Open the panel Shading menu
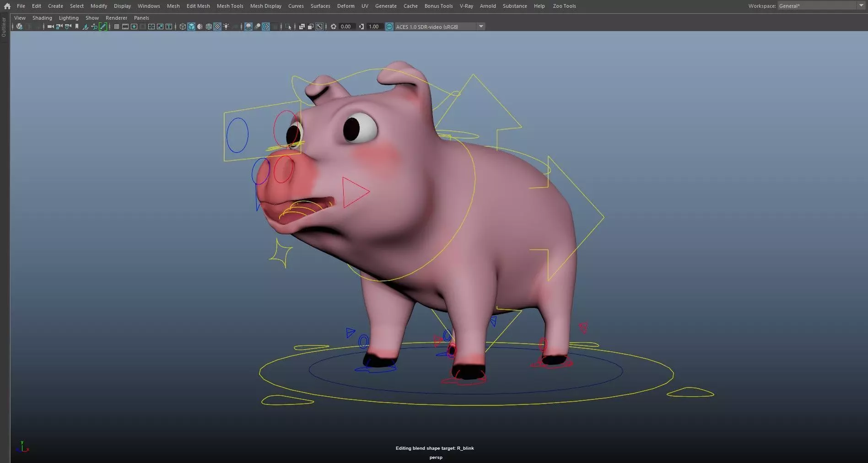The width and height of the screenshot is (868, 463). [x=42, y=18]
